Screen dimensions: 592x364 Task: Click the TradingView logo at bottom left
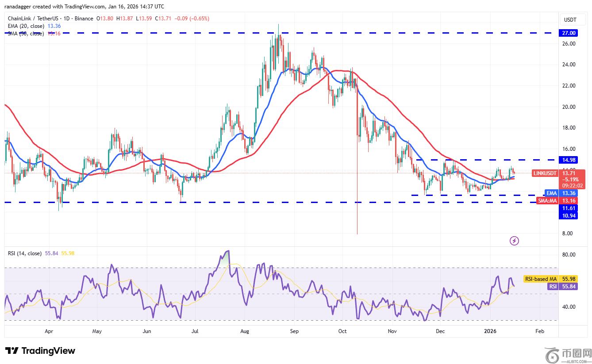(x=40, y=351)
